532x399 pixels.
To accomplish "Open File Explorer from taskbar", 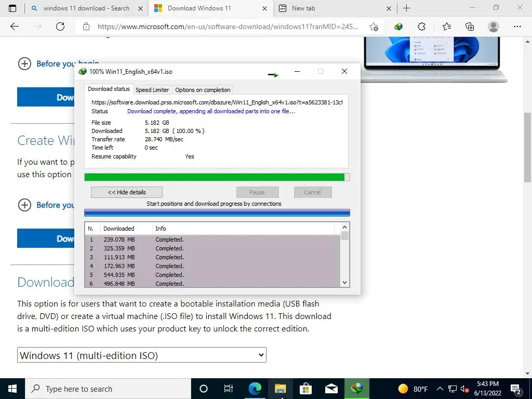I will (280, 389).
